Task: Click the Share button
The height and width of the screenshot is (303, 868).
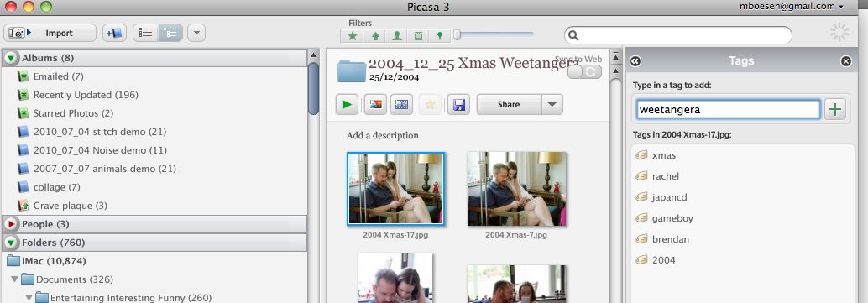Action: pos(509,104)
